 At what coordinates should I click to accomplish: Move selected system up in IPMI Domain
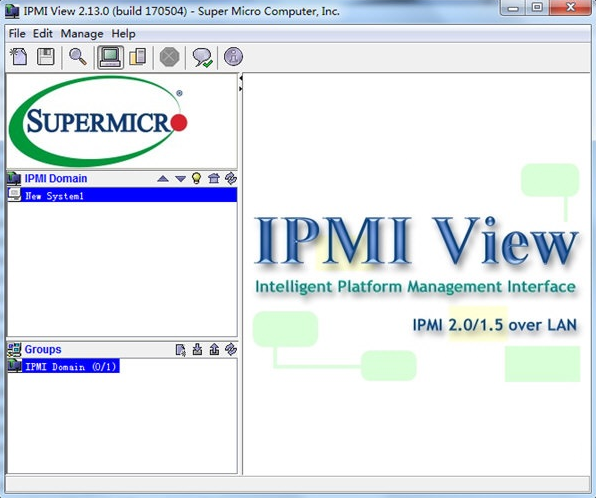pos(163,178)
